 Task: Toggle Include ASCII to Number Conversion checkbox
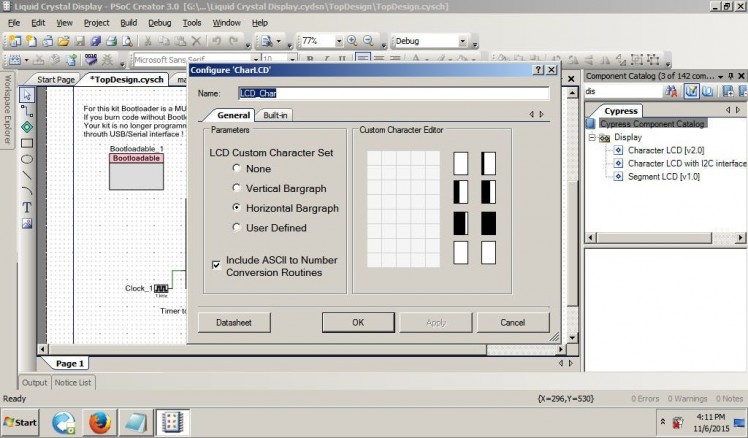click(x=217, y=265)
